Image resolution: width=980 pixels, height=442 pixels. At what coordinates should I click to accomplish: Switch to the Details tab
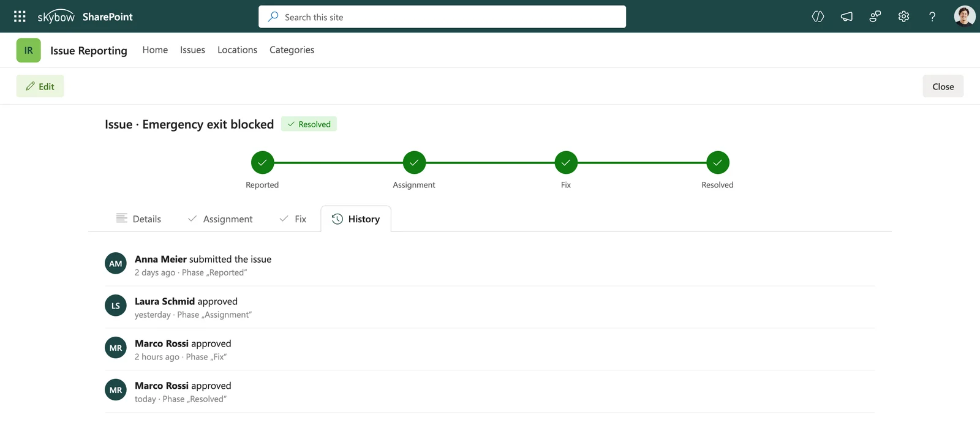tap(138, 219)
